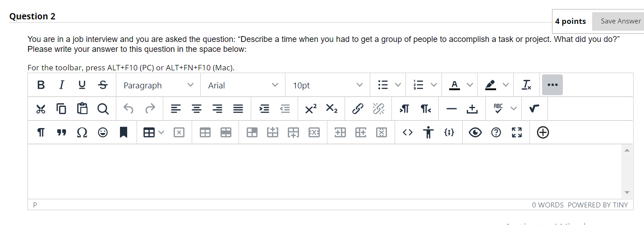644x225 pixels.
Task: Toggle subscript formatting
Action: pyautogui.click(x=331, y=109)
